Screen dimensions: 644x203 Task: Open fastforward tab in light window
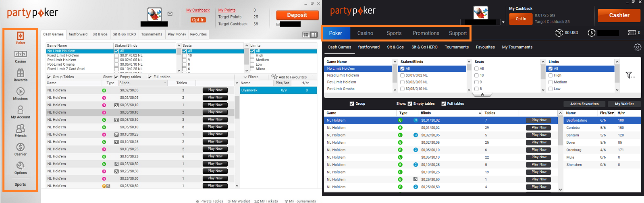(78, 34)
